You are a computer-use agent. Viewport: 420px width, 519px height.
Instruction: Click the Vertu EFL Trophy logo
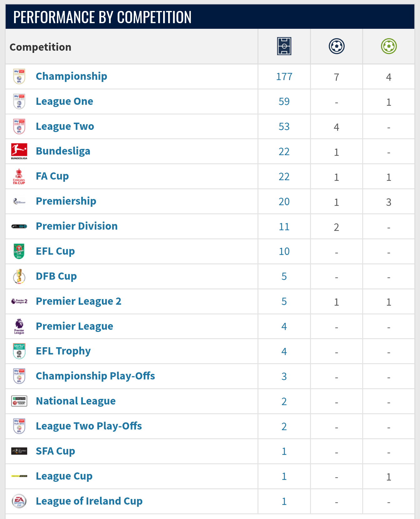(19, 351)
